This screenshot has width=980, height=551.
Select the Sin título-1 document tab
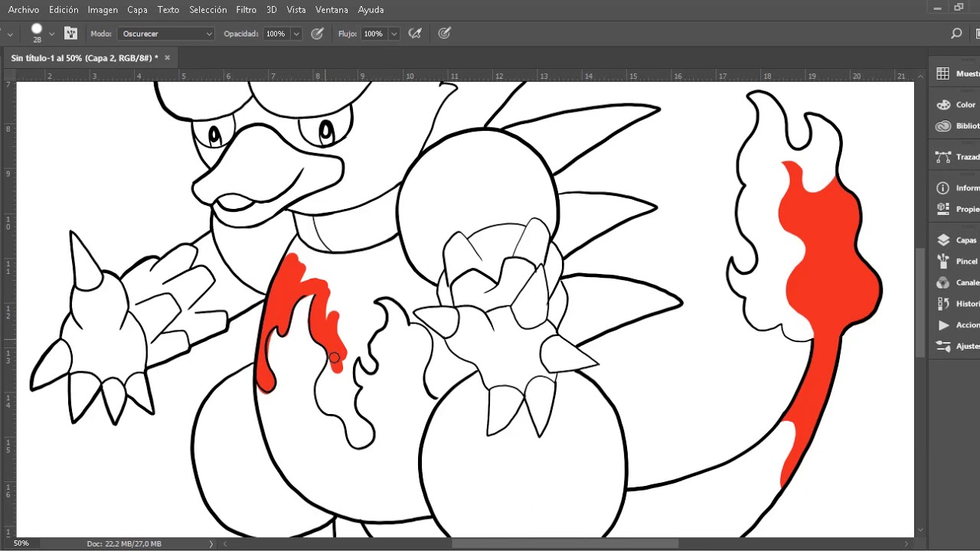click(84, 57)
